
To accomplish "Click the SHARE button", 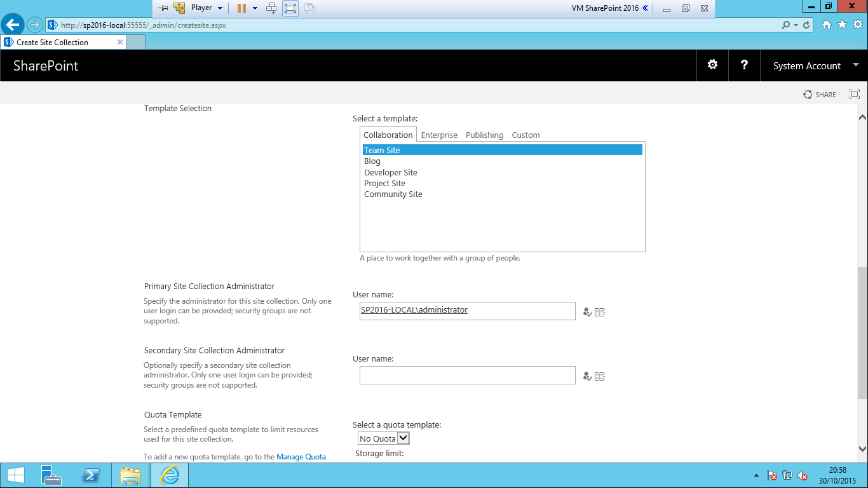I will click(820, 94).
